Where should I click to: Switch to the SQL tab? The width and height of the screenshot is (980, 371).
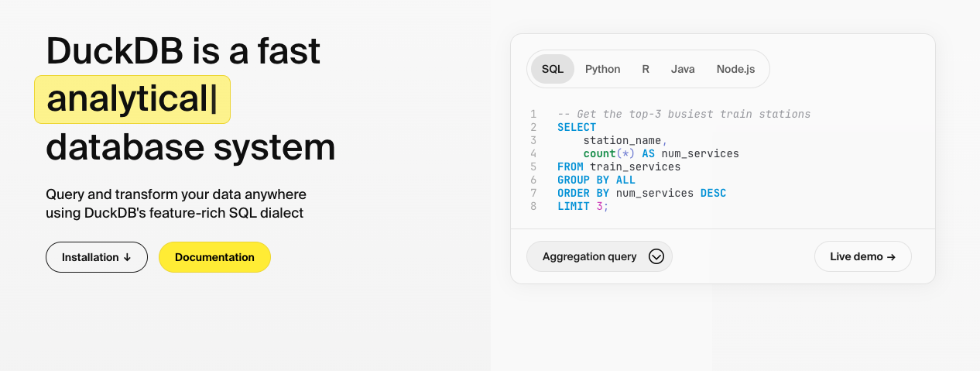pos(553,69)
